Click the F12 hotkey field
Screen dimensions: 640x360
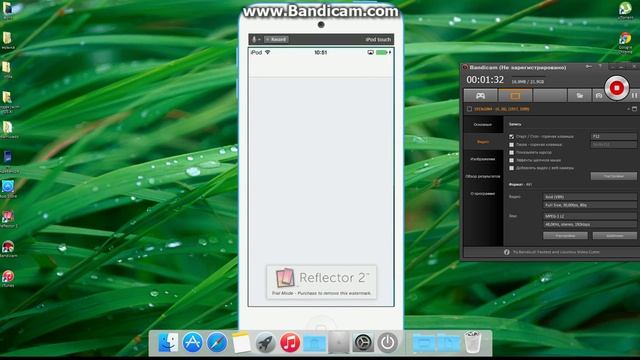[613, 136]
